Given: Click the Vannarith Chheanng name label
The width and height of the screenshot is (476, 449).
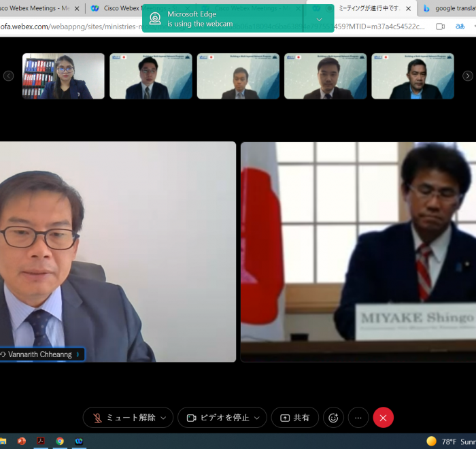Looking at the screenshot, I should point(42,354).
